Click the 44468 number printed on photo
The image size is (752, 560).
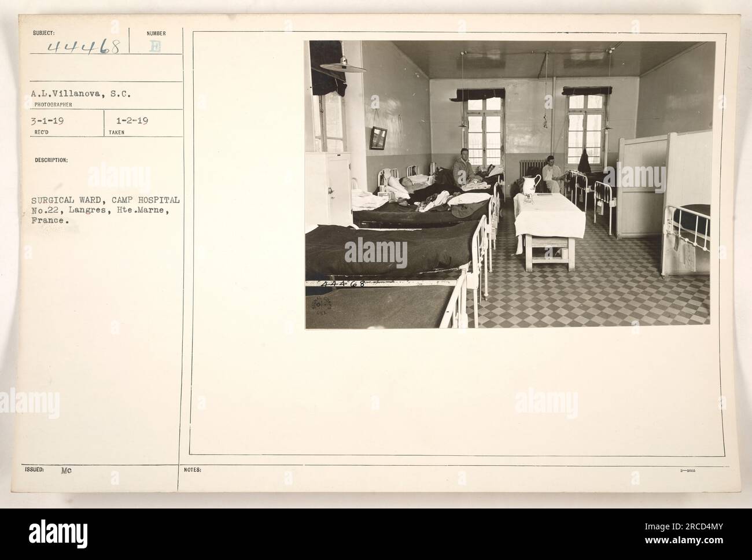[x=342, y=284]
